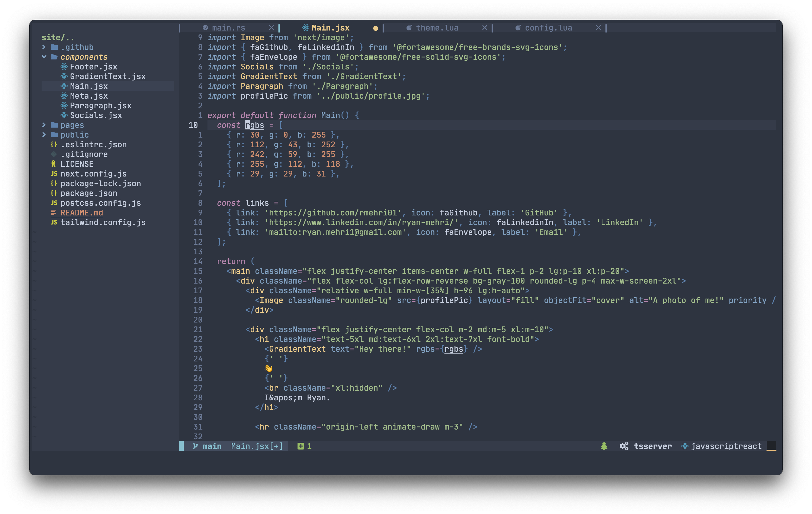Click the main branch name in statusline

click(212, 446)
